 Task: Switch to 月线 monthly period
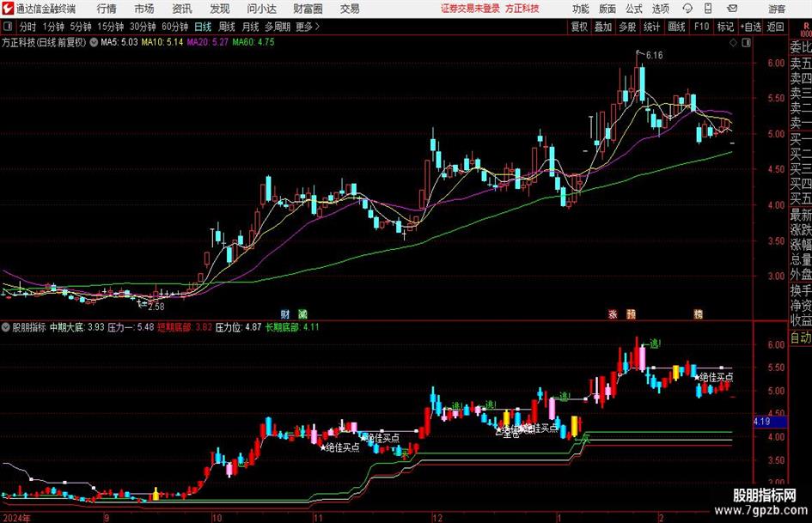(x=251, y=27)
